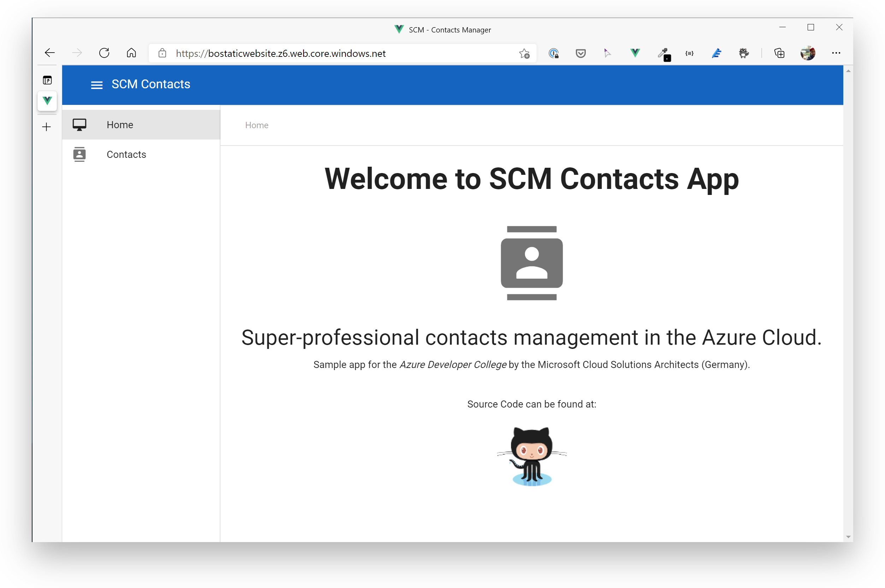This screenshot has height=588, width=885.
Task: Open GitHub source via Octocat image
Action: [x=531, y=456]
